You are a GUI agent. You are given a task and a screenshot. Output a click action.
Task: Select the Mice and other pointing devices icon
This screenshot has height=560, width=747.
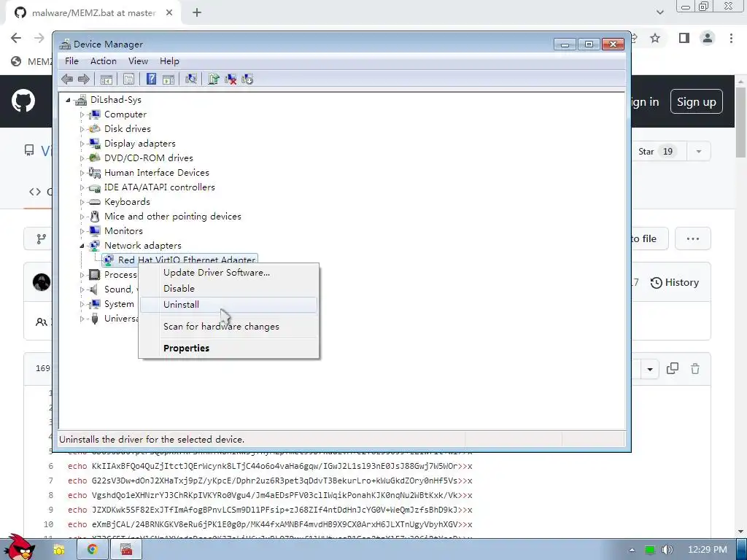pos(95,216)
